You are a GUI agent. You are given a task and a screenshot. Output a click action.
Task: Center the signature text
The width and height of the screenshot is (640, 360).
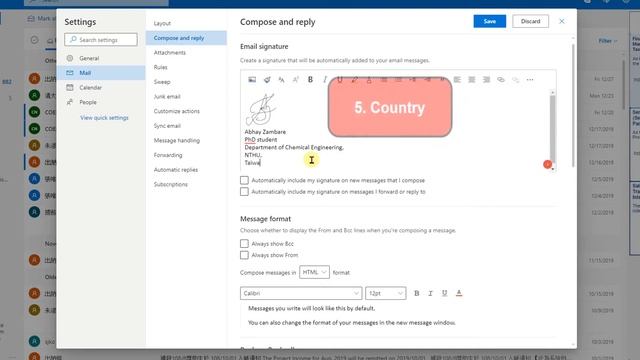coord(472,80)
